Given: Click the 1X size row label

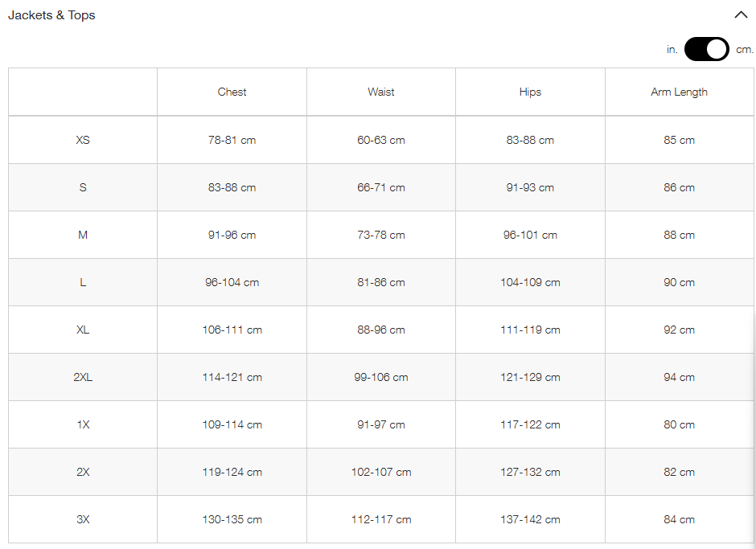Looking at the screenshot, I should [83, 424].
